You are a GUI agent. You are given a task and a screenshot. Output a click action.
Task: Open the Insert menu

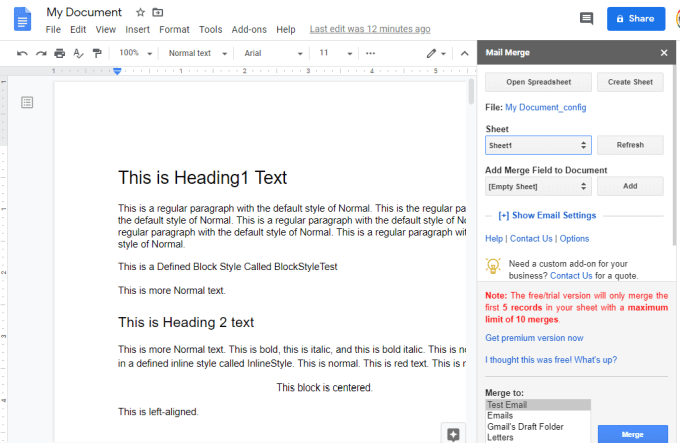tap(137, 29)
